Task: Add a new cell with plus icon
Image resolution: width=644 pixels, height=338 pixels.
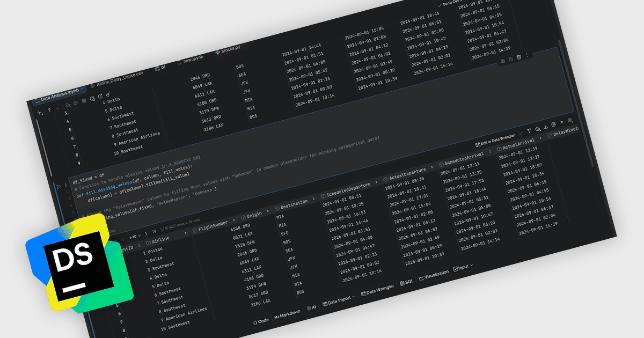Action: point(39,113)
